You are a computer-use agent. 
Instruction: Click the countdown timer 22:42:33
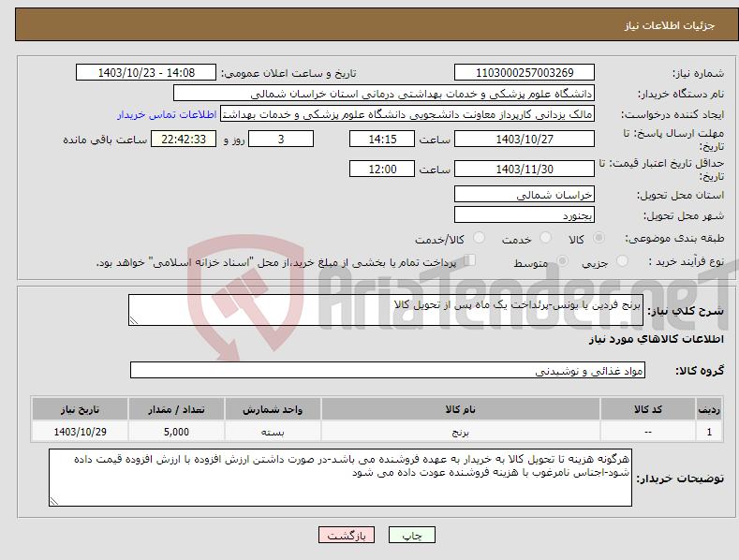click(184, 139)
